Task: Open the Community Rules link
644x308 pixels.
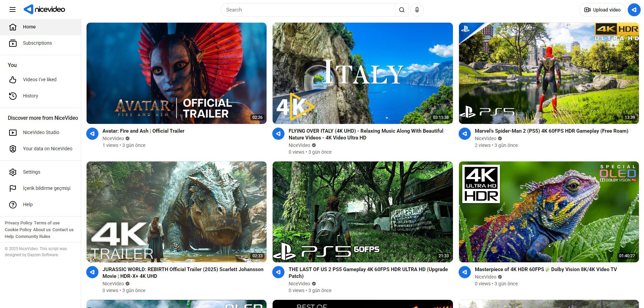Action: pos(33,237)
